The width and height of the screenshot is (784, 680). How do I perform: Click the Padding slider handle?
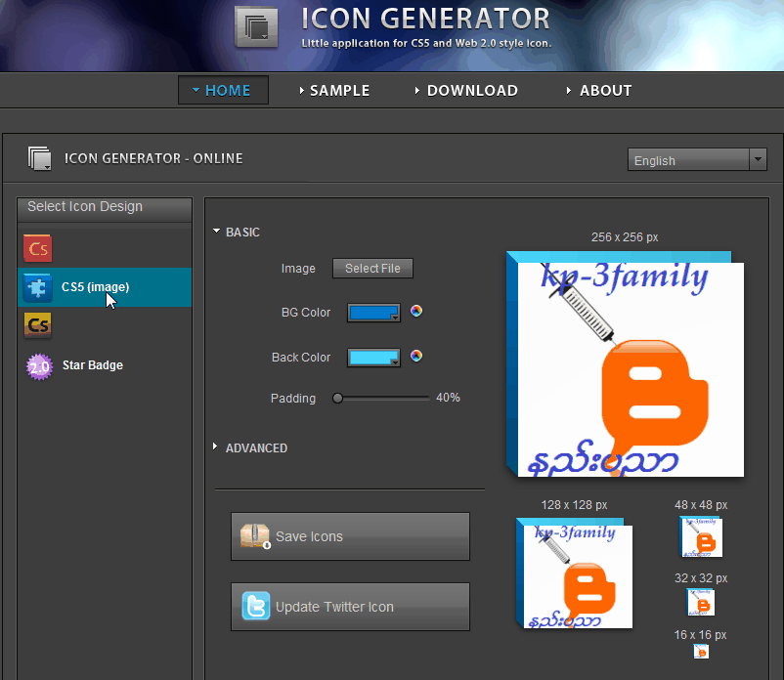pyautogui.click(x=337, y=398)
